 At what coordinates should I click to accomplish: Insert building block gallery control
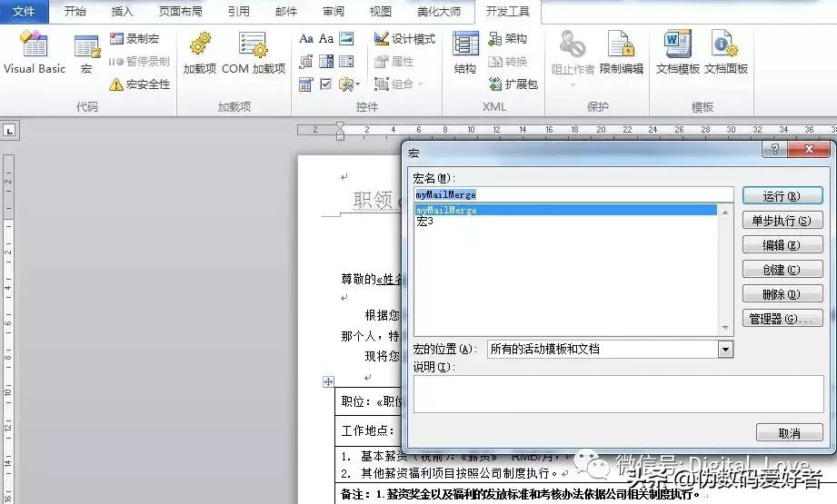[306, 62]
